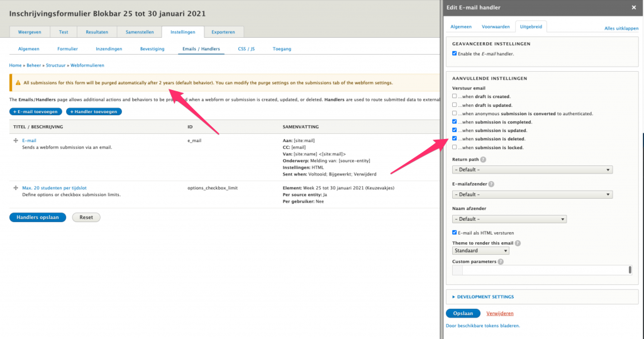Open the Naam afzender dropdown

[x=509, y=219]
